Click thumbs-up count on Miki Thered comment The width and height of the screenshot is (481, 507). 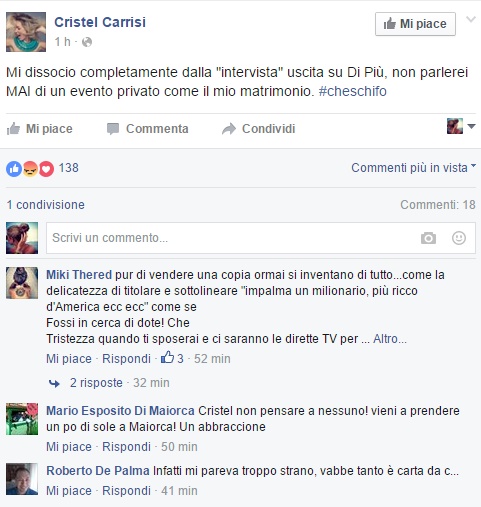click(x=172, y=358)
